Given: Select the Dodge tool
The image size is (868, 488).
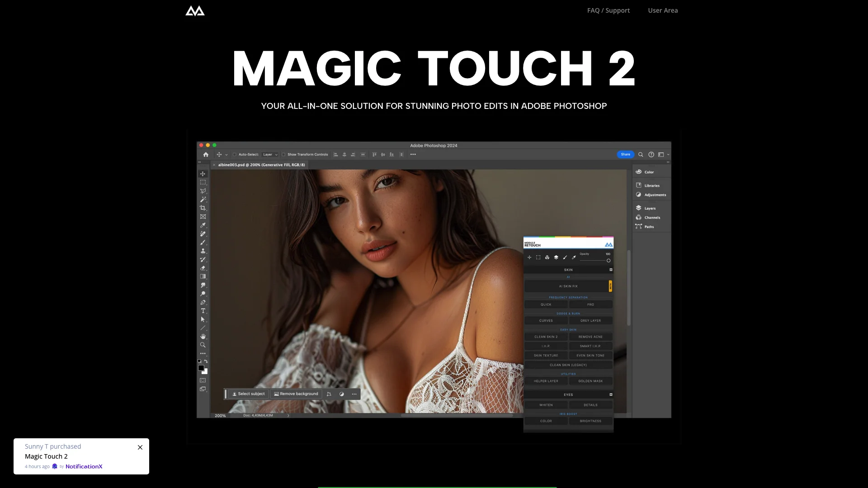Looking at the screenshot, I should click(203, 294).
